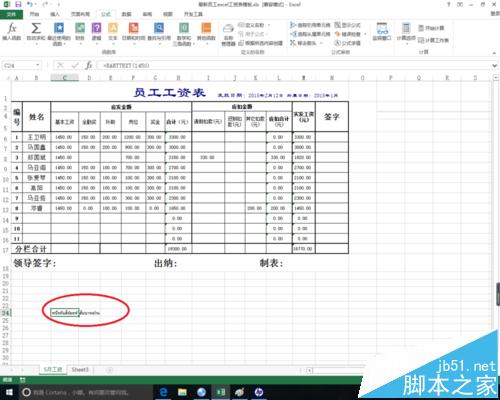Select the Sheet3 sheet tab

[x=80, y=369]
